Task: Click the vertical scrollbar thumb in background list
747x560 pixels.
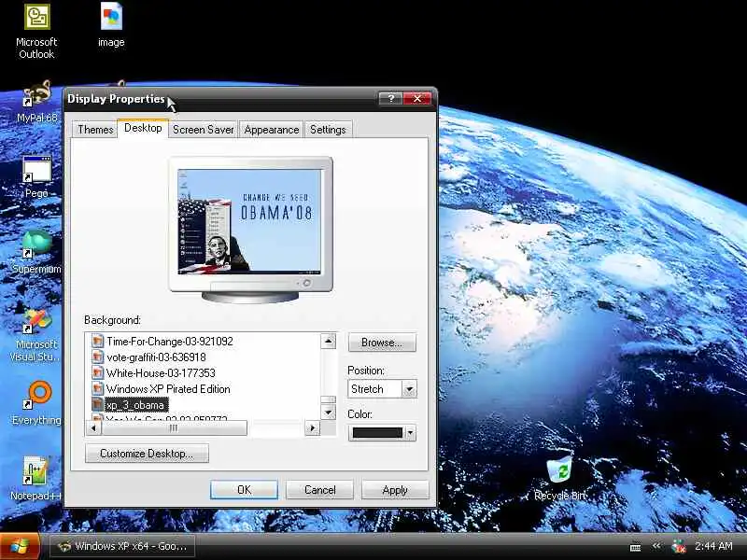Action: click(329, 400)
